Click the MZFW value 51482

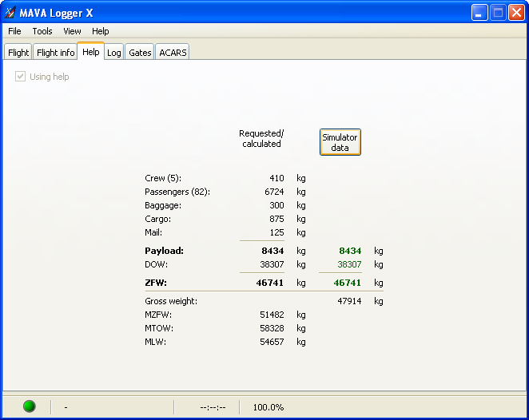272,315
